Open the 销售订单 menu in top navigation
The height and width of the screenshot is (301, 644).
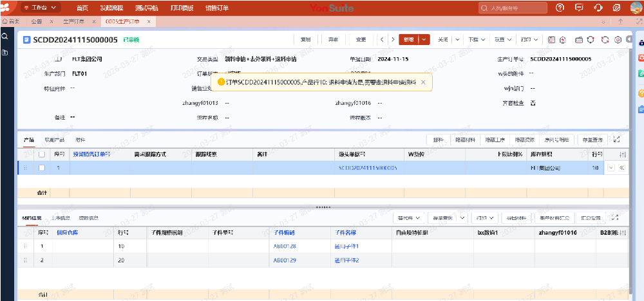[216, 8]
